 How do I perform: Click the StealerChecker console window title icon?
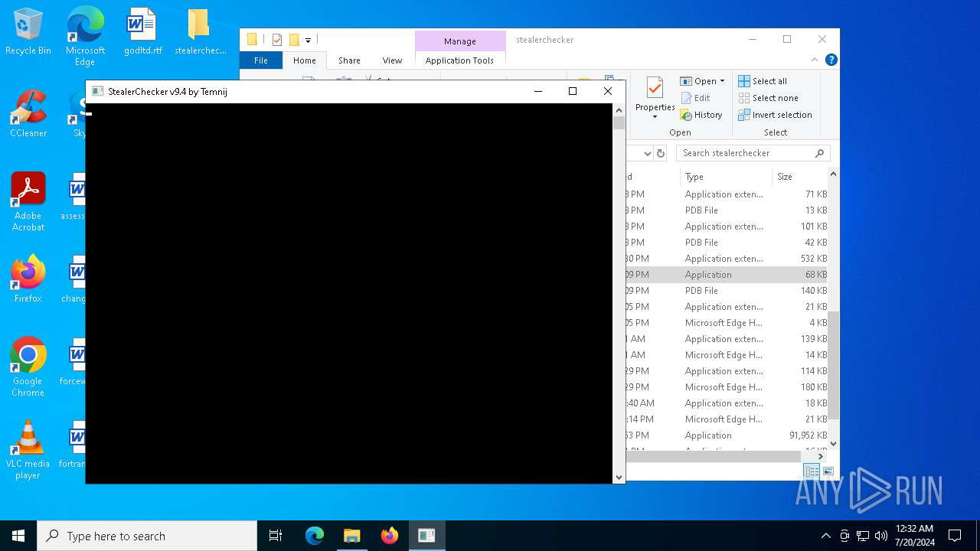coord(97,91)
